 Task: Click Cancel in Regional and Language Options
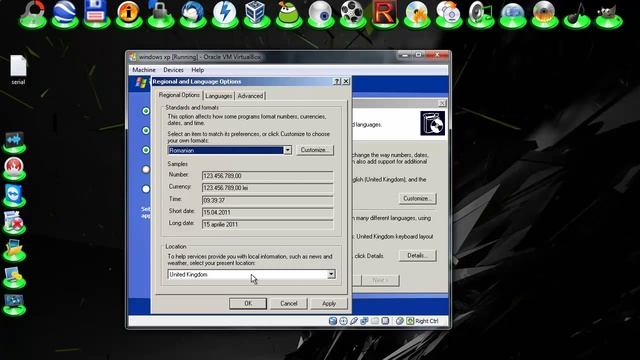tap(289, 303)
